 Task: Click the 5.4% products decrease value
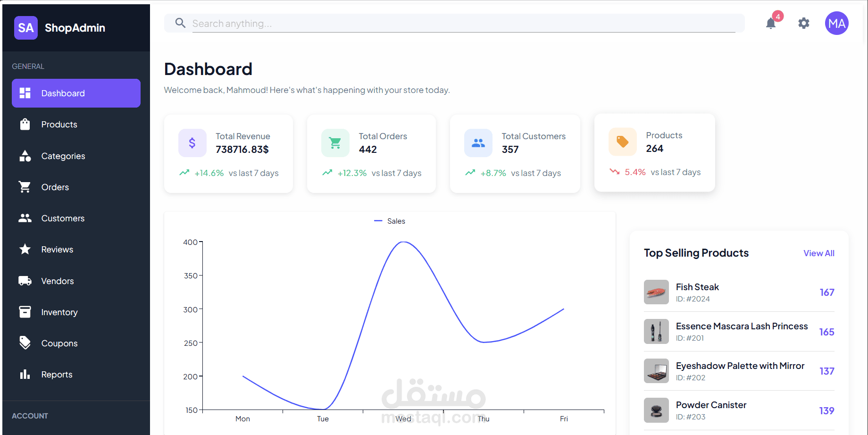(635, 172)
